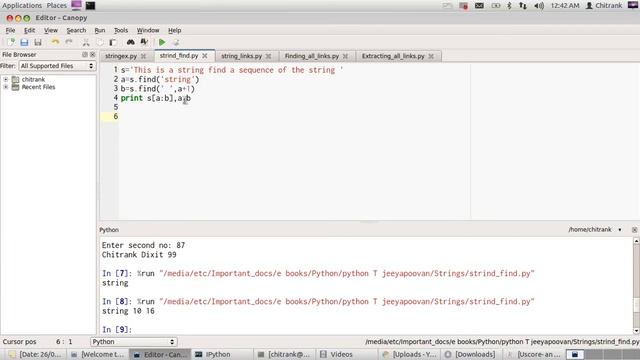
Task: Click the Save As toolbar icon
Action: 38,42
